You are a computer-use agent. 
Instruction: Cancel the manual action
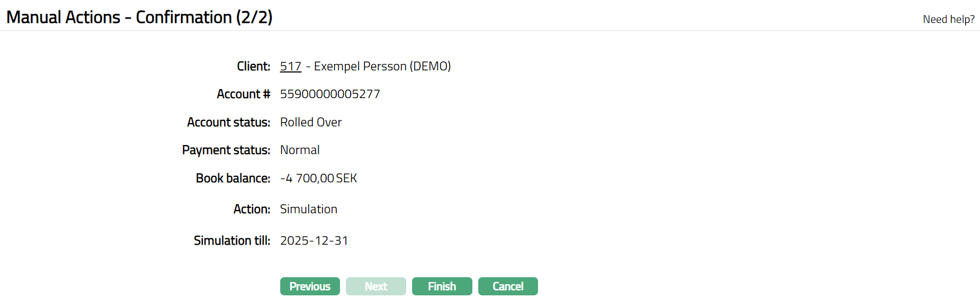click(508, 286)
